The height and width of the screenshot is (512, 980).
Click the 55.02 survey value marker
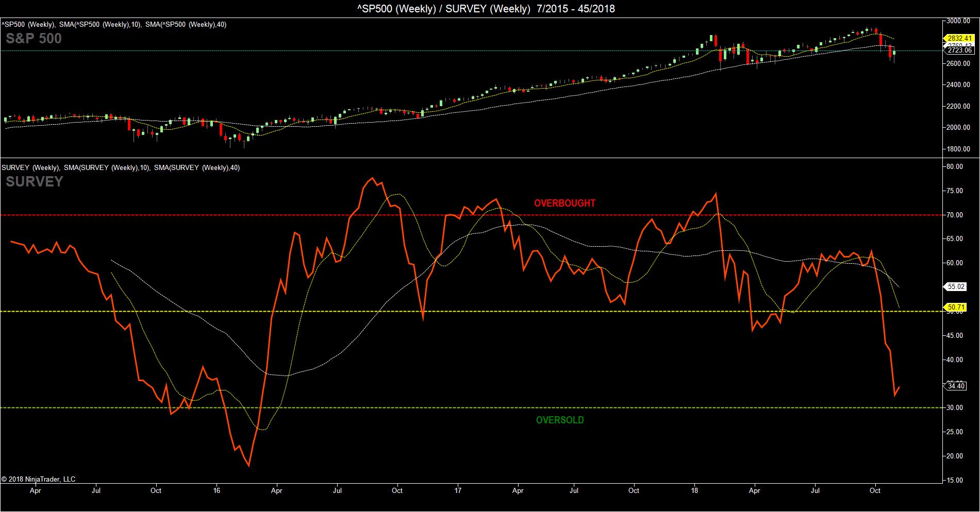click(x=955, y=286)
